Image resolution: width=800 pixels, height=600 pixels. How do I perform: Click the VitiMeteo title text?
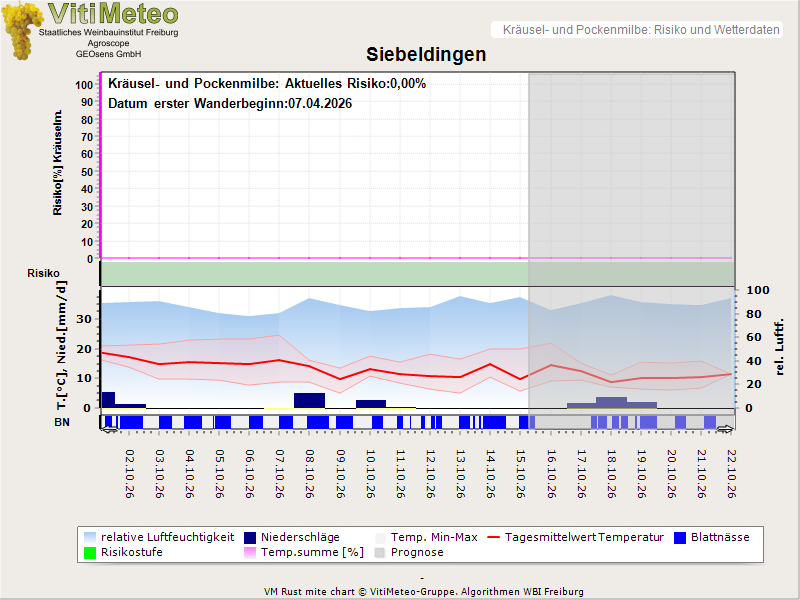pyautogui.click(x=113, y=13)
